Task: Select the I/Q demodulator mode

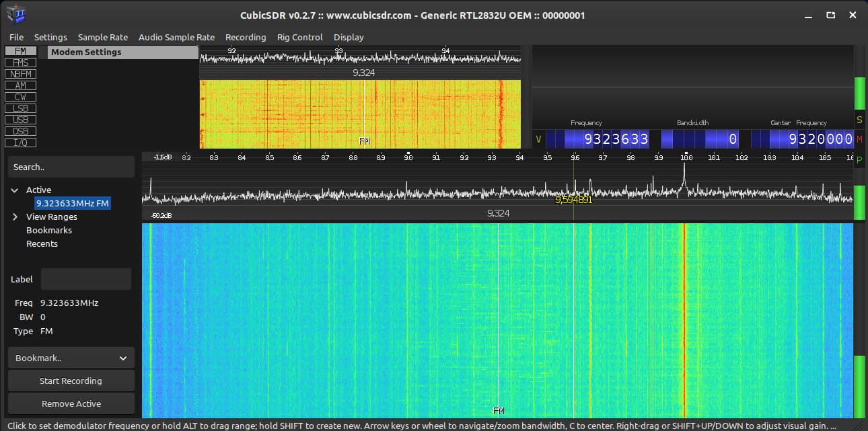Action: click(x=20, y=143)
